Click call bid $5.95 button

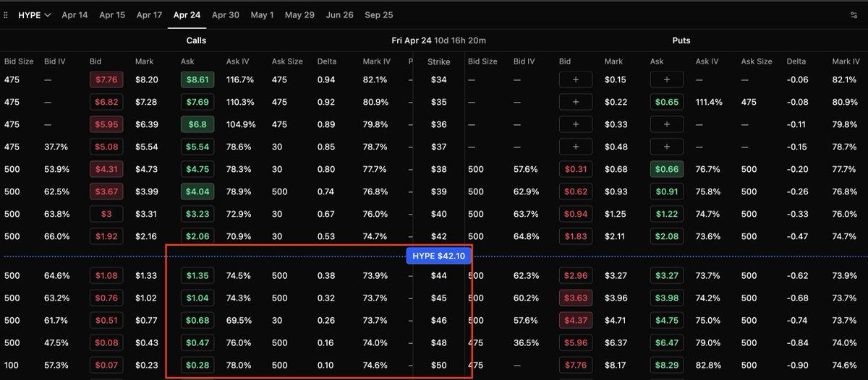tap(106, 124)
